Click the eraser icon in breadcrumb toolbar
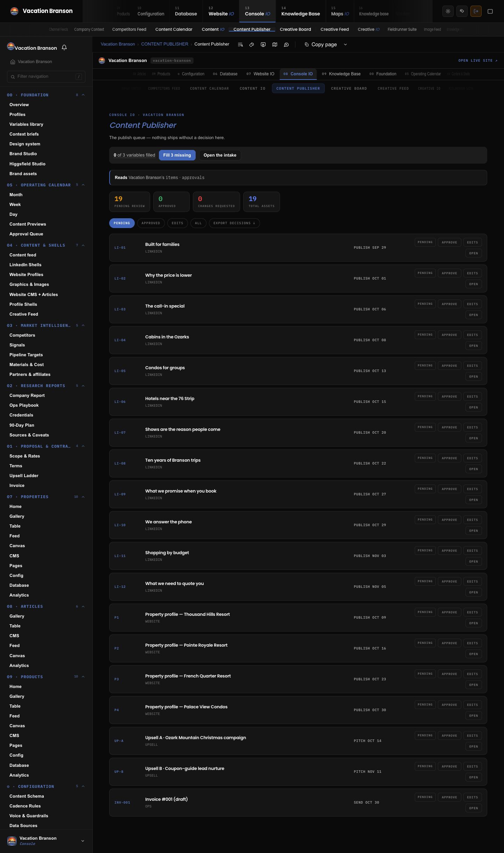Viewport: 504px width, 853px height. pyautogui.click(x=252, y=44)
